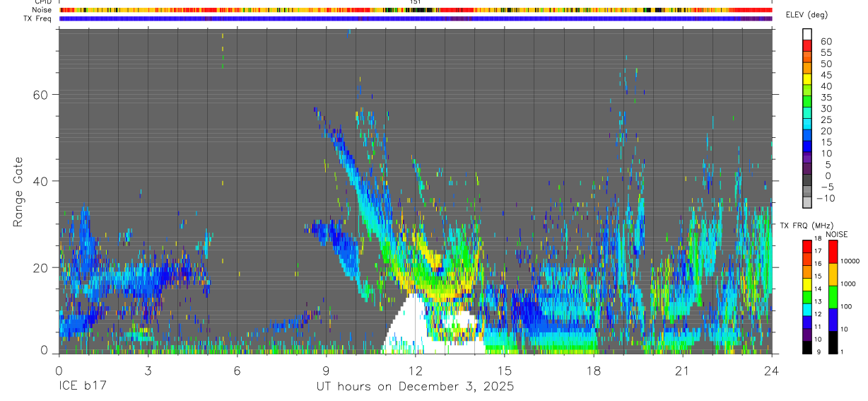868x401 pixels.
Task: Click the 'TX Freq' row label at top left
Action: tap(38, 18)
